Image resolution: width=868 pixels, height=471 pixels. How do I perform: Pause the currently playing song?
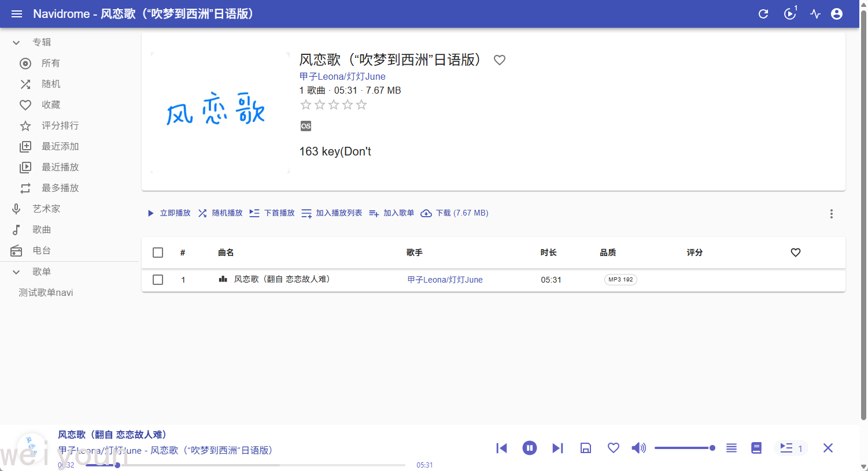point(529,448)
